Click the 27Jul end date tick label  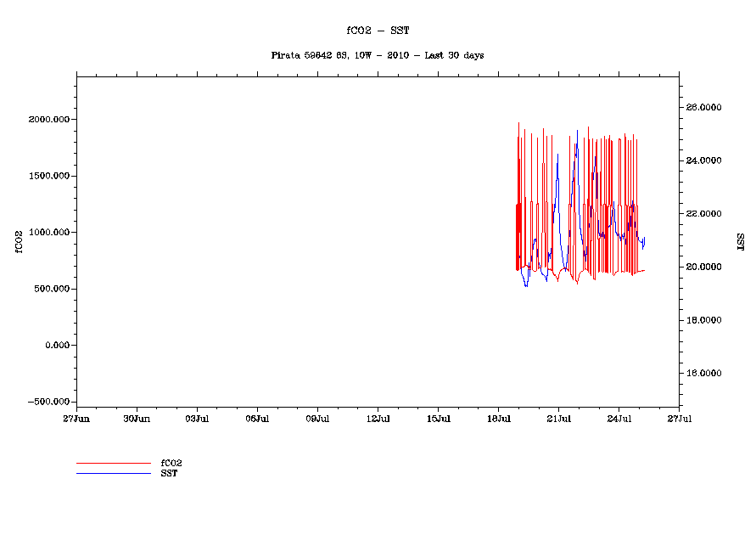679,419
